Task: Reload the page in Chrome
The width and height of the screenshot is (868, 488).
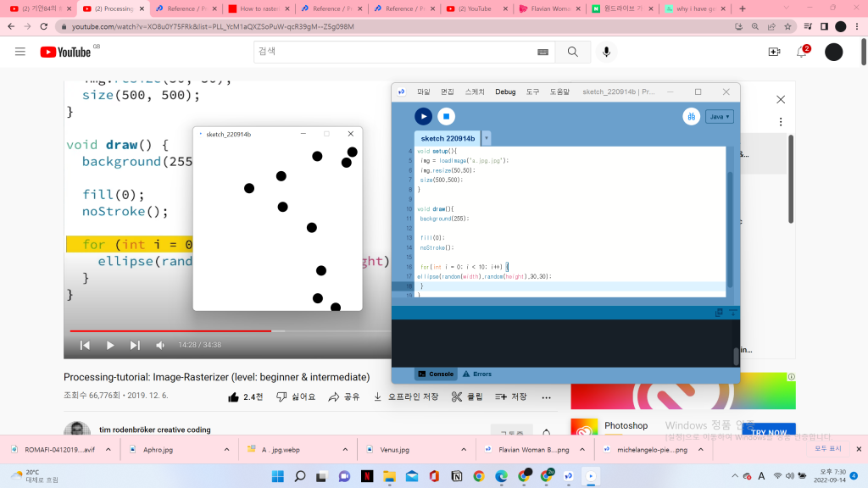Action: pyautogui.click(x=44, y=26)
